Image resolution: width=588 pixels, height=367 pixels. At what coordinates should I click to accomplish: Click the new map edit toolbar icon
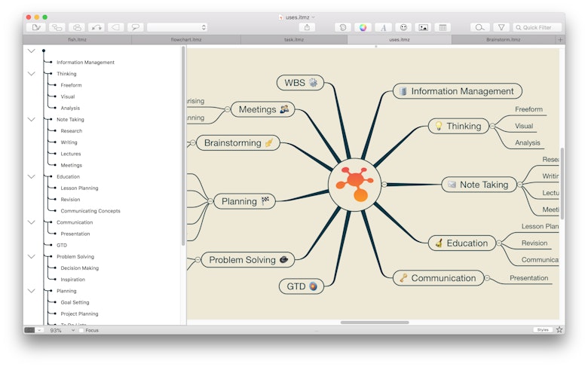pyautogui.click(x=36, y=27)
